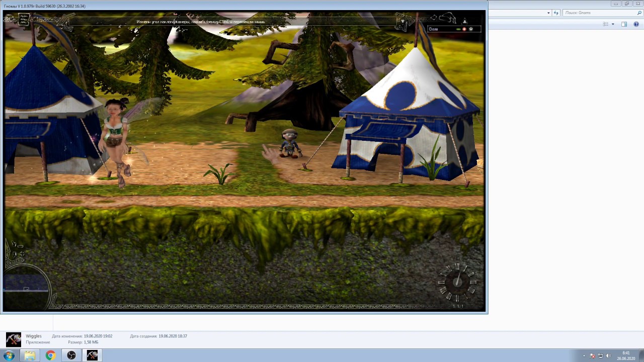Change the view with the Explorer view icon
644x362 pixels.
click(x=606, y=24)
